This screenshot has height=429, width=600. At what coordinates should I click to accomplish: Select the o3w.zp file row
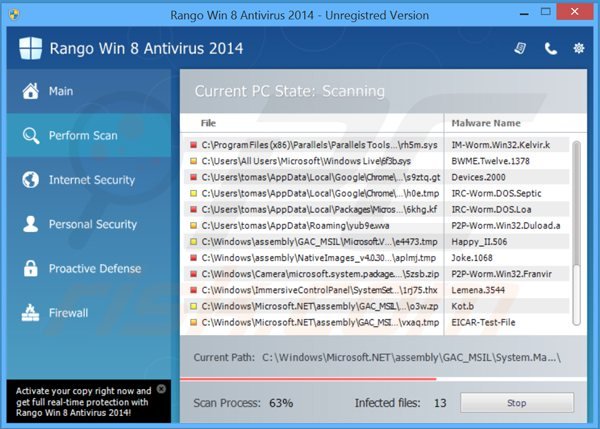point(377,306)
